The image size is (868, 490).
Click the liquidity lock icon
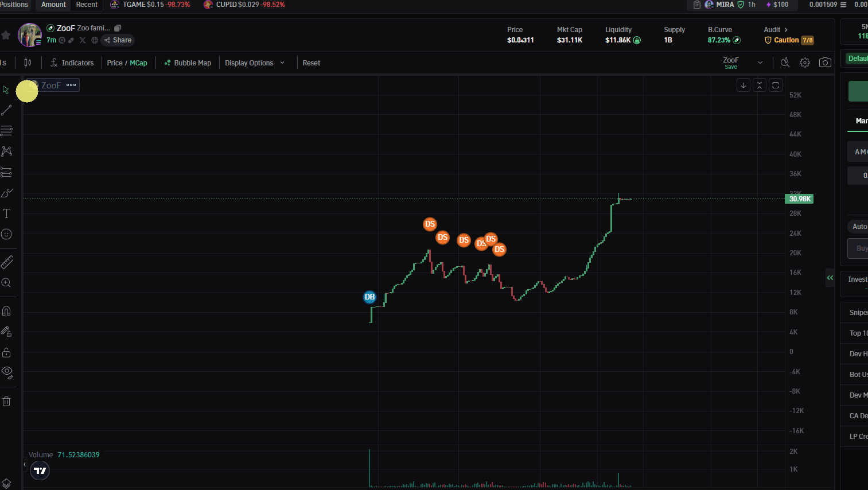(637, 40)
